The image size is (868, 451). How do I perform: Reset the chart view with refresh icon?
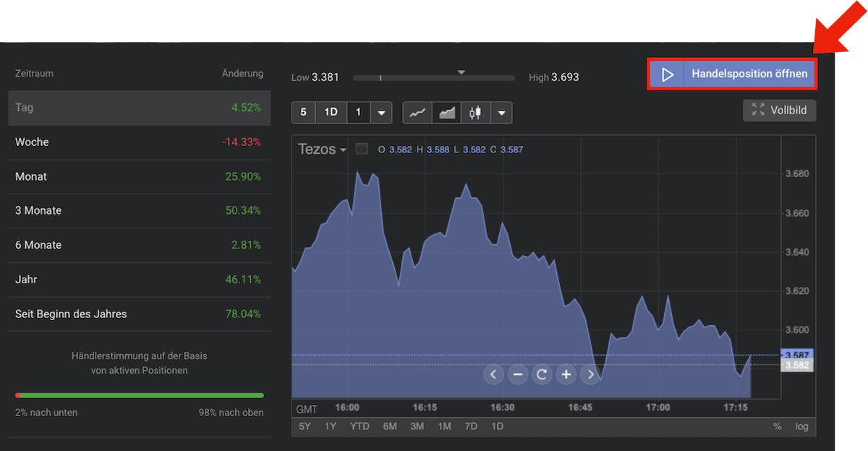(x=542, y=374)
